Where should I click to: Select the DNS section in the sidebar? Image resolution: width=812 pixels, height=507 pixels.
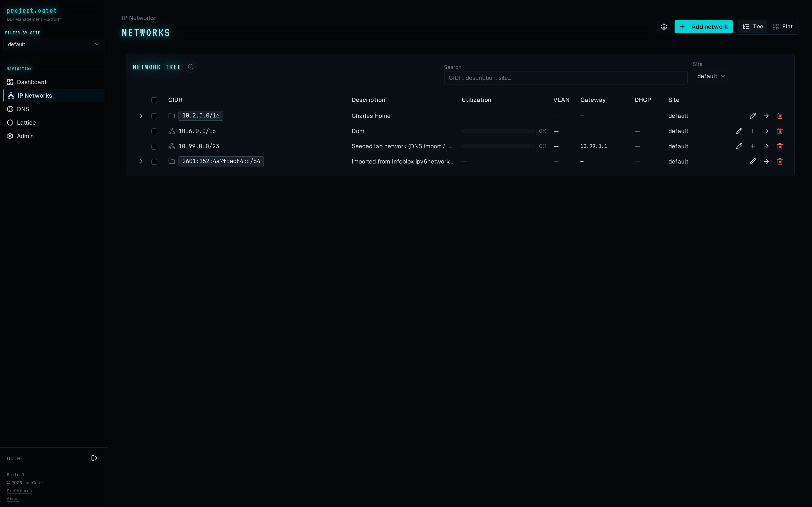coord(23,109)
